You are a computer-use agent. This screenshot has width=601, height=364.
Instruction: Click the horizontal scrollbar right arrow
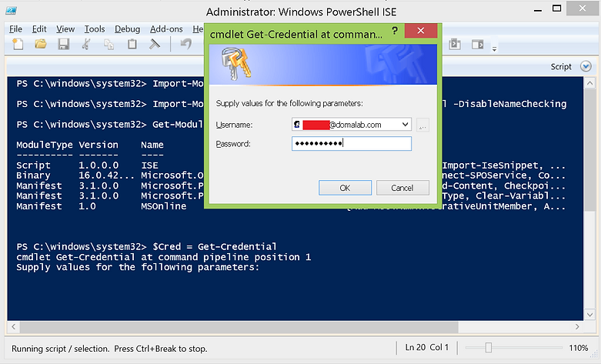pyautogui.click(x=577, y=327)
